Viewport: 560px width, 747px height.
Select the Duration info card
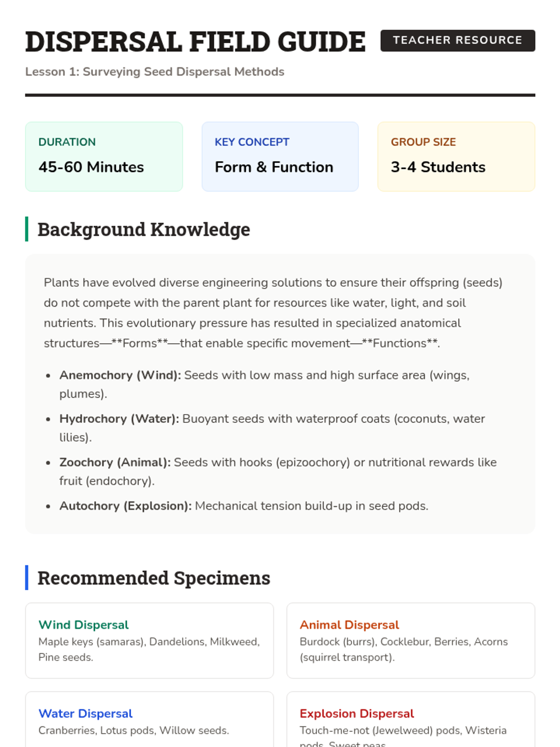coord(104,156)
